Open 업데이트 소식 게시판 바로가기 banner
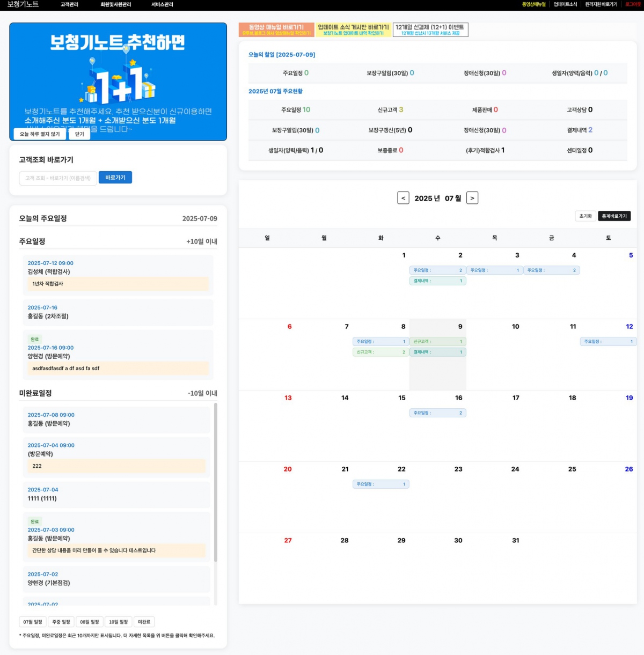This screenshot has height=655, width=644. click(353, 30)
